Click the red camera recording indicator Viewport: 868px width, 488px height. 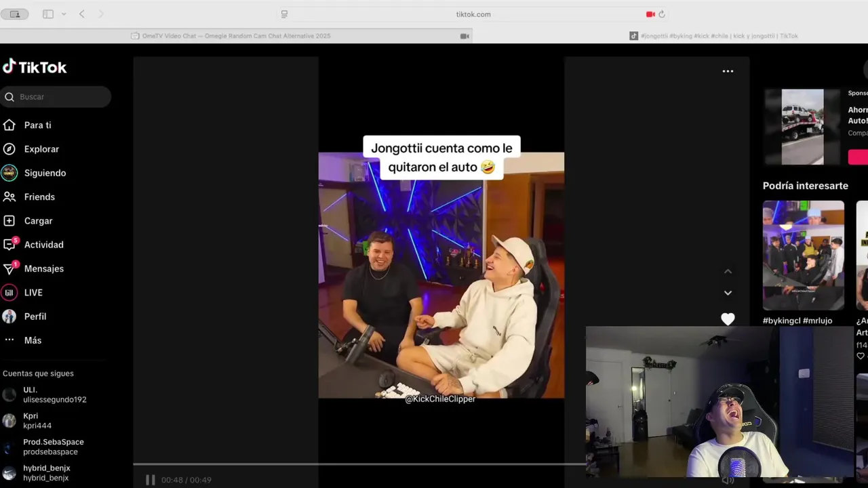click(650, 14)
